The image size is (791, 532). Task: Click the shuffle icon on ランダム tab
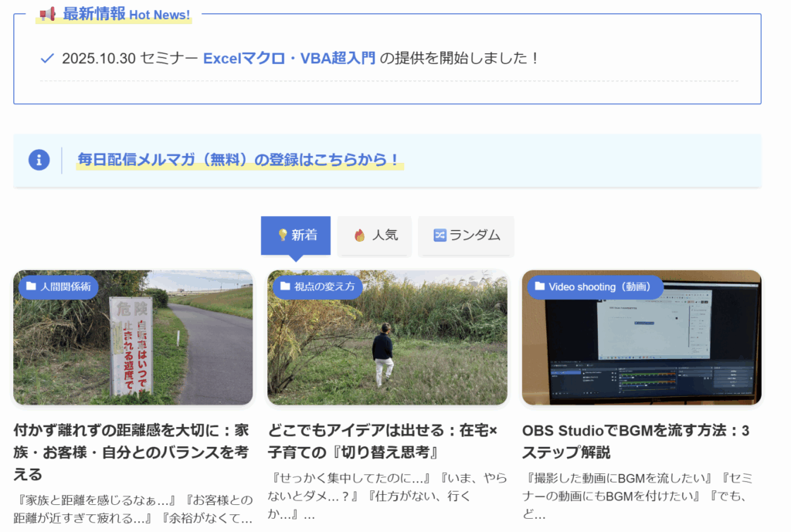440,236
